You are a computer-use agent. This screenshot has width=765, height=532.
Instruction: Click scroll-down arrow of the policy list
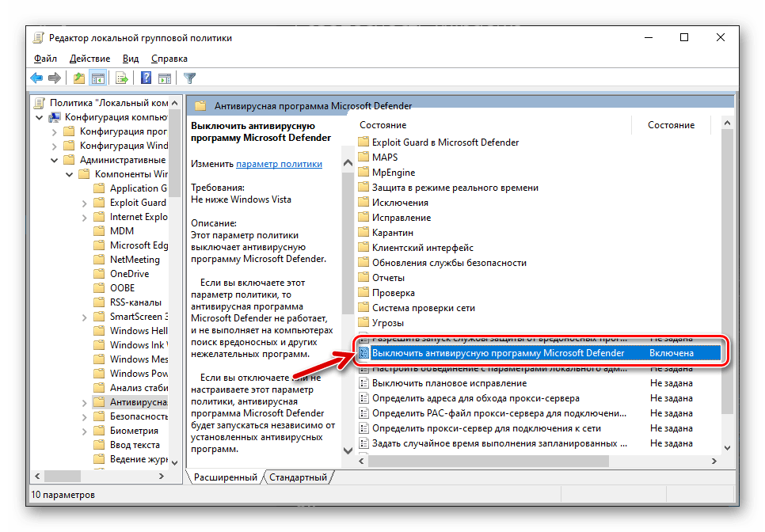[x=727, y=447]
